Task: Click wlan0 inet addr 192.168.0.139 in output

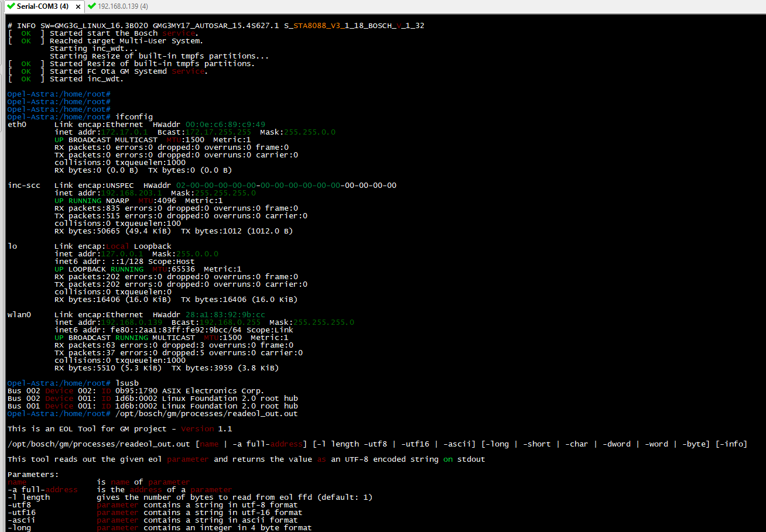Action: click(132, 322)
